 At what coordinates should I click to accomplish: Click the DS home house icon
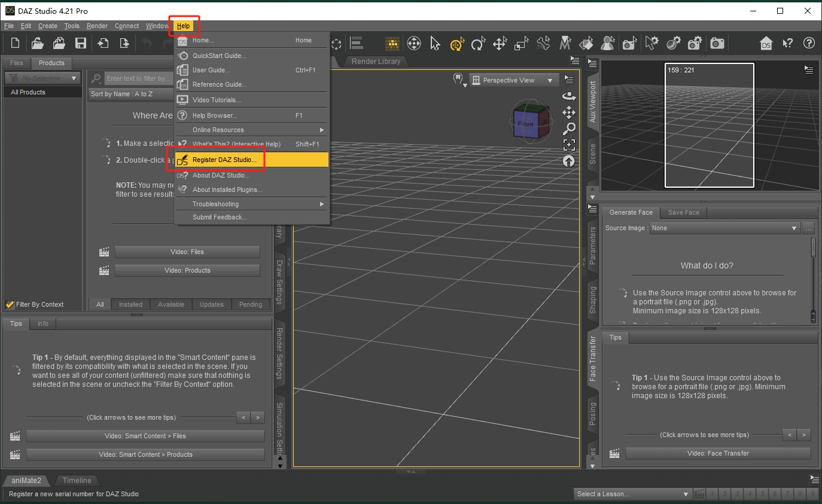(x=766, y=43)
